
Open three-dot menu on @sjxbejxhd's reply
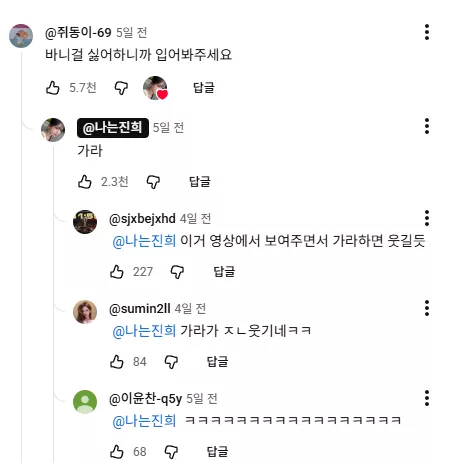[427, 218]
